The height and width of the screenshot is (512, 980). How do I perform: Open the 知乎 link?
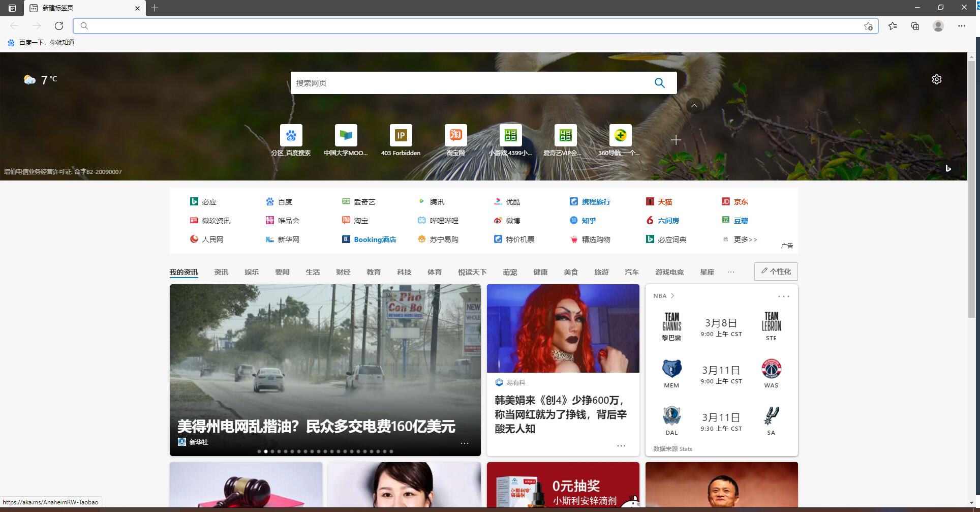[583, 221]
